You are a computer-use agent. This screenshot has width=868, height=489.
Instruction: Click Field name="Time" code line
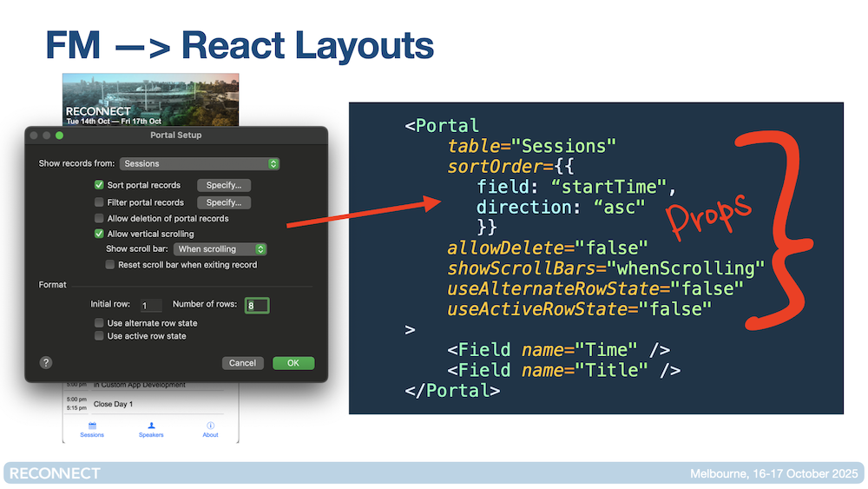(x=558, y=350)
